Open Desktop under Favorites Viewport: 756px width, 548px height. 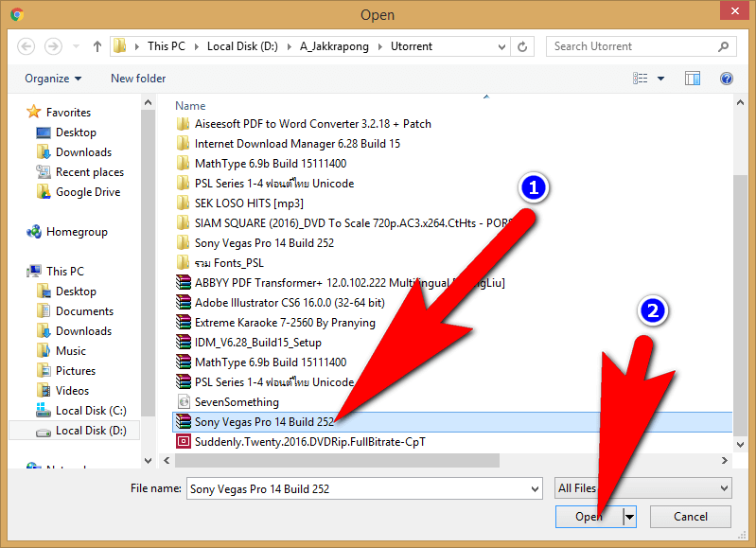(66, 133)
